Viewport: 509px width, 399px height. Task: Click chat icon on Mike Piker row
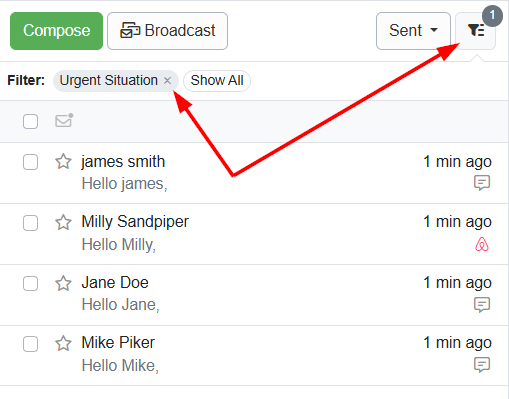[x=482, y=365]
